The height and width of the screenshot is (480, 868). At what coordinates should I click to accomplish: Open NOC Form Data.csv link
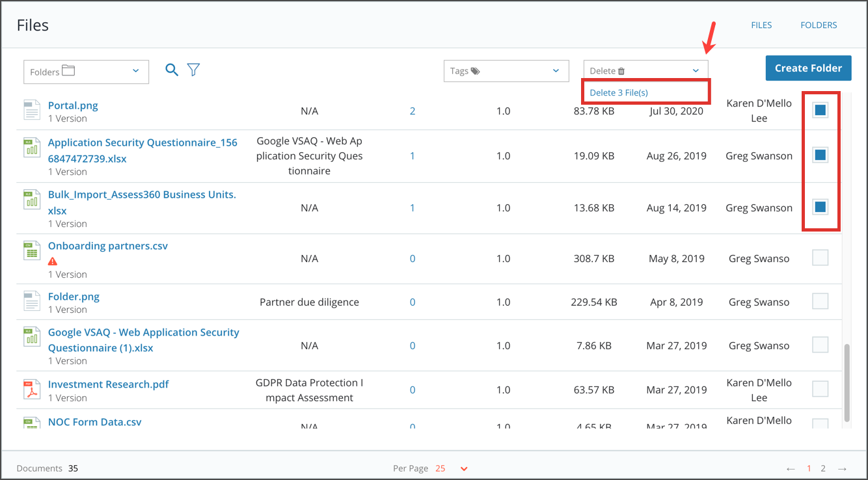[95, 422]
